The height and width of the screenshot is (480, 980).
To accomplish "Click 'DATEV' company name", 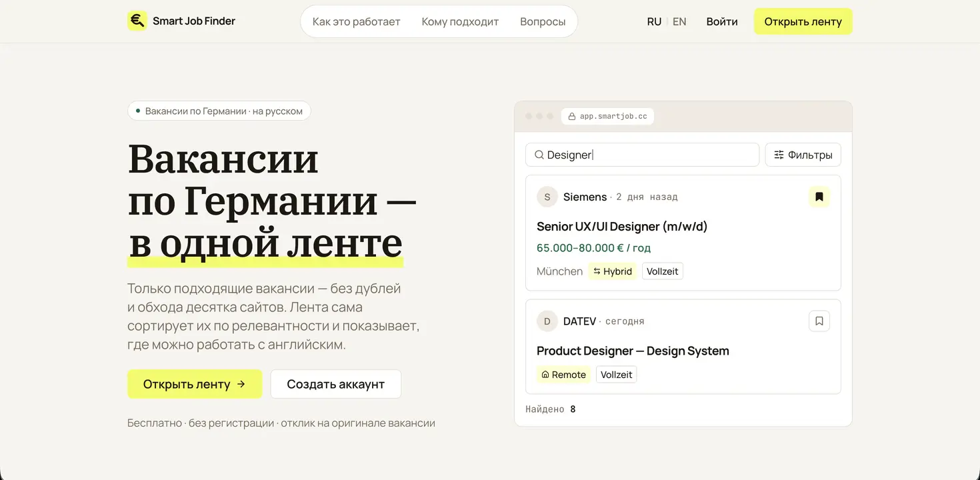I will pos(579,321).
